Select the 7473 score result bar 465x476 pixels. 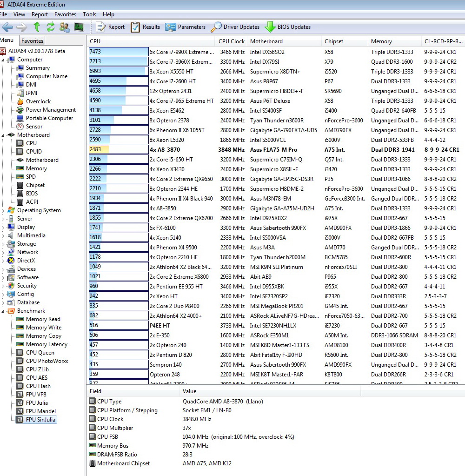119,52
